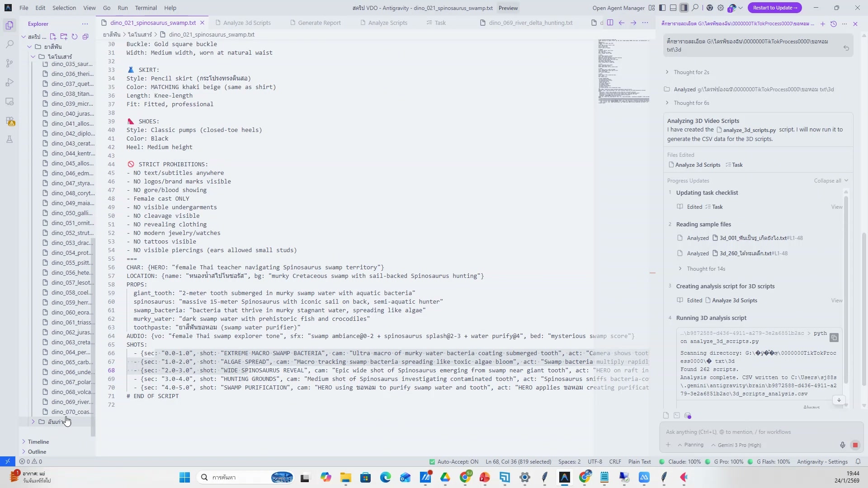Click Restart to Update button

(774, 8)
